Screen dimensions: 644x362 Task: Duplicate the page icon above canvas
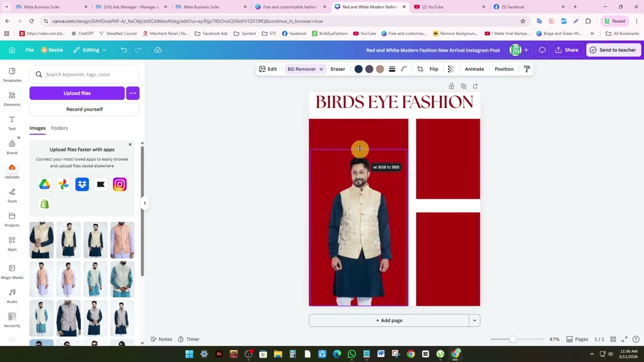pyautogui.click(x=463, y=86)
